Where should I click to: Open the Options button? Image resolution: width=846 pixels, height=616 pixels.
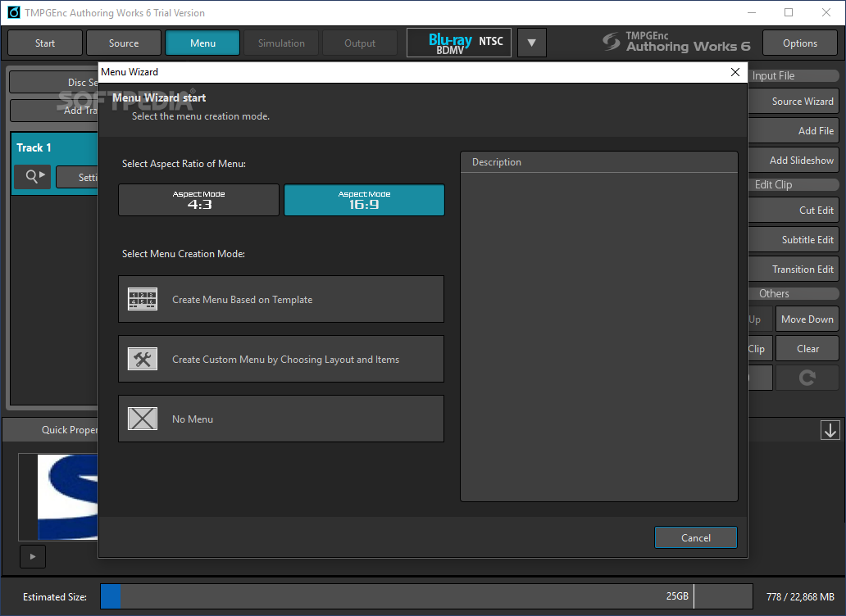tap(799, 43)
